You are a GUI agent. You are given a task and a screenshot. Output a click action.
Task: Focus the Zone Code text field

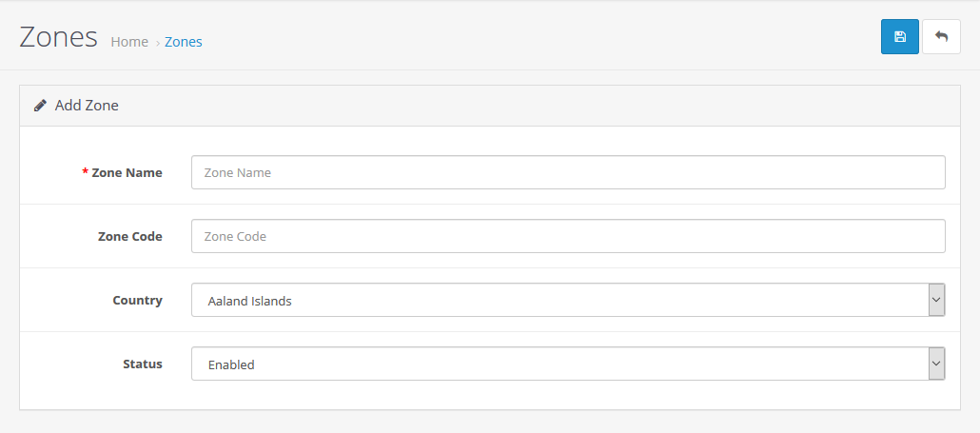[x=568, y=236]
